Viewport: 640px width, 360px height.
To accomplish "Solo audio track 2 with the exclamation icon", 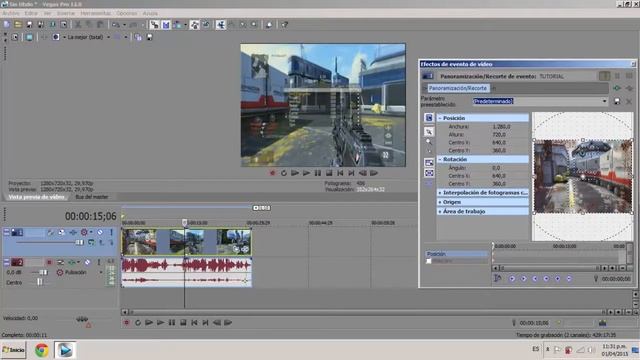I will (x=98, y=262).
